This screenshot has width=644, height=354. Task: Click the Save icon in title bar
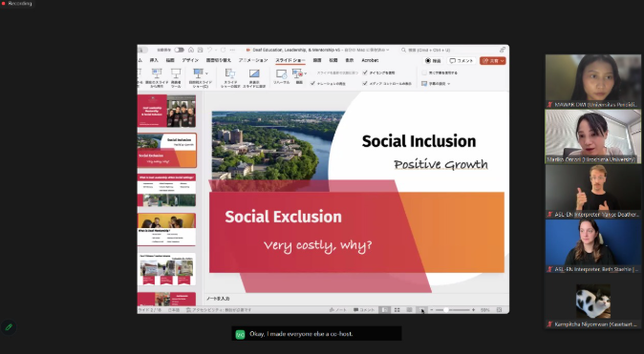click(200, 50)
